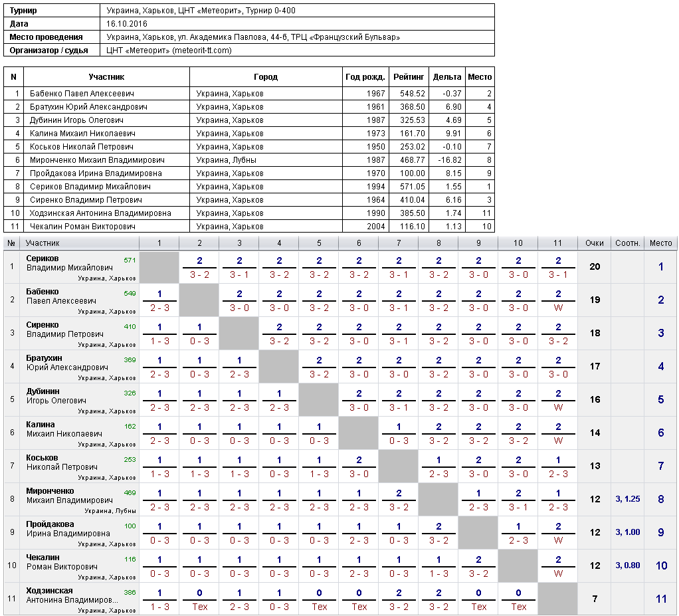
Task: Click tiebreak ratio '3, 1.25' for Миронченко
Action: pos(627,499)
